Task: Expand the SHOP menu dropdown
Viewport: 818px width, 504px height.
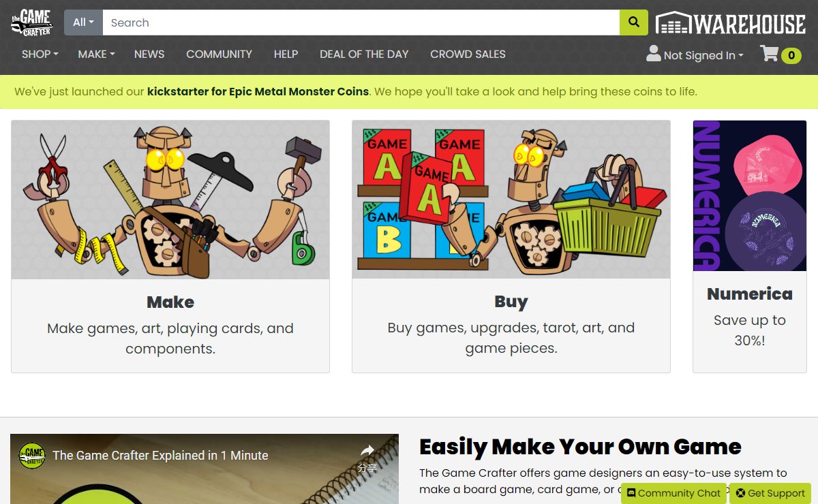Action: [x=40, y=54]
